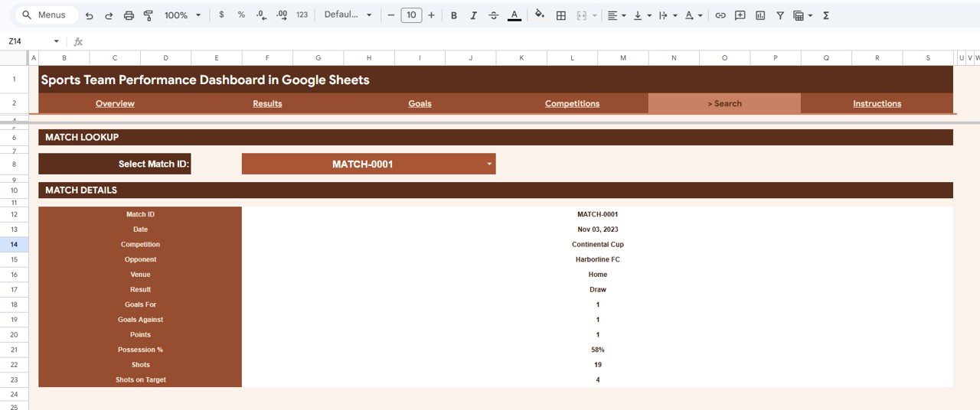Open the Text rotation dropdown
The image size is (980, 410).
[x=693, y=15]
